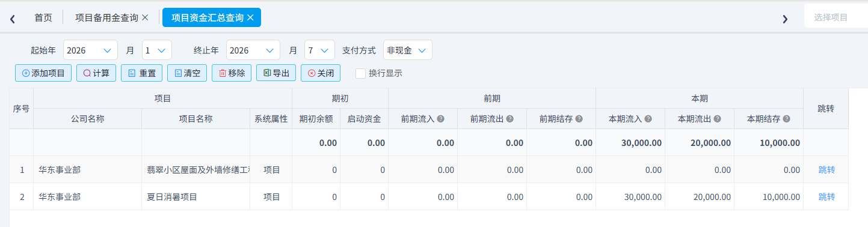Click the help icon beside 本期流入
The image size is (868, 227).
click(648, 119)
